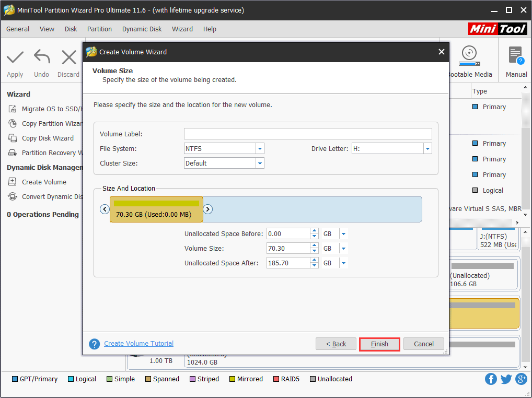Click the highlighted Finish button

click(x=379, y=344)
